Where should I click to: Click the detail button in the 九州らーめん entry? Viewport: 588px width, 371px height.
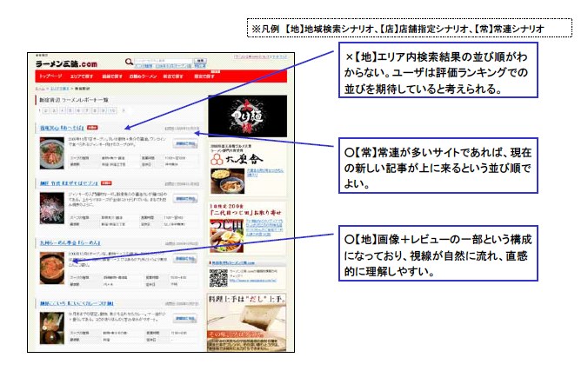pyautogui.click(x=185, y=259)
